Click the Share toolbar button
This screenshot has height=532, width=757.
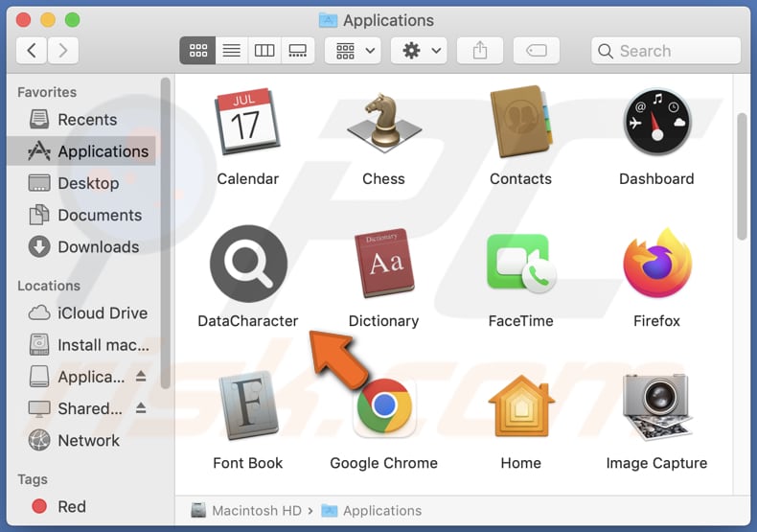point(480,50)
